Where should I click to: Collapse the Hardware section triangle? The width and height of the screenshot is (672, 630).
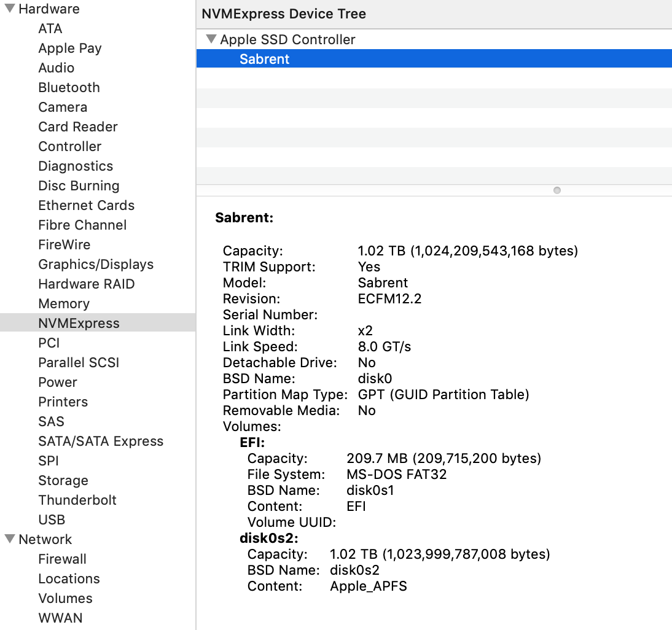(x=10, y=8)
